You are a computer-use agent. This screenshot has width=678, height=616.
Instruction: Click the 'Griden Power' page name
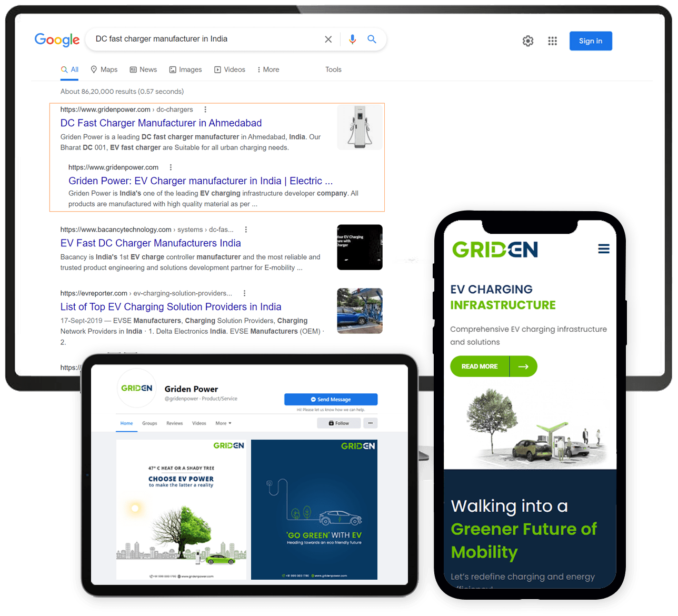[191, 389]
